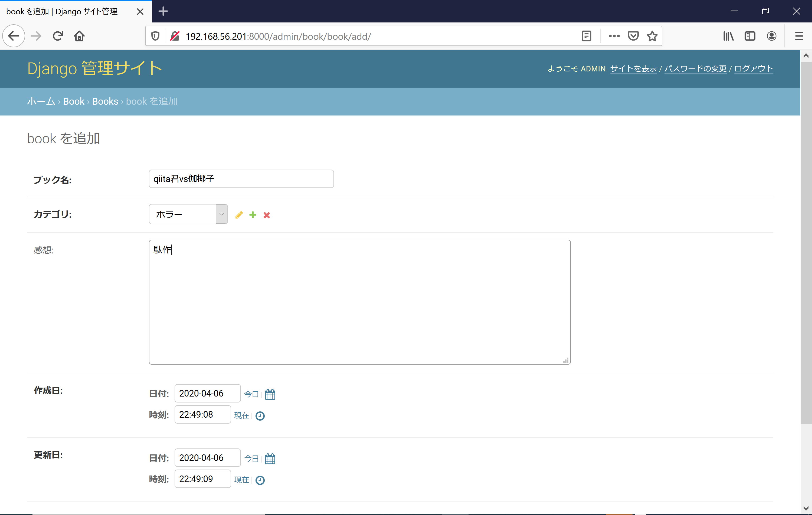Screen dimensions: 812x515
Task: Bookmark this page with the star icon
Action: point(652,36)
